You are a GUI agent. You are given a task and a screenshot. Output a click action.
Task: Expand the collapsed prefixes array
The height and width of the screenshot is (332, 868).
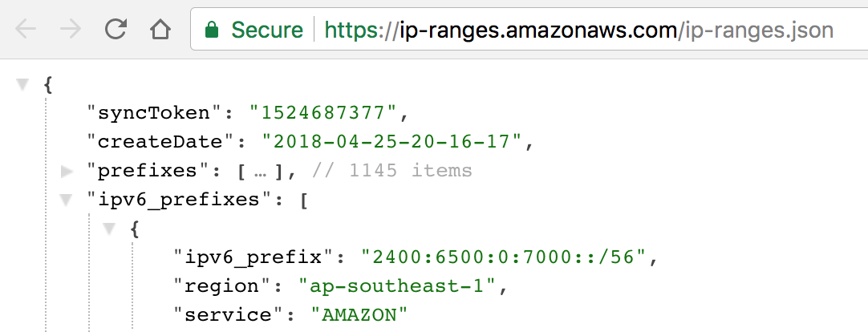67,171
